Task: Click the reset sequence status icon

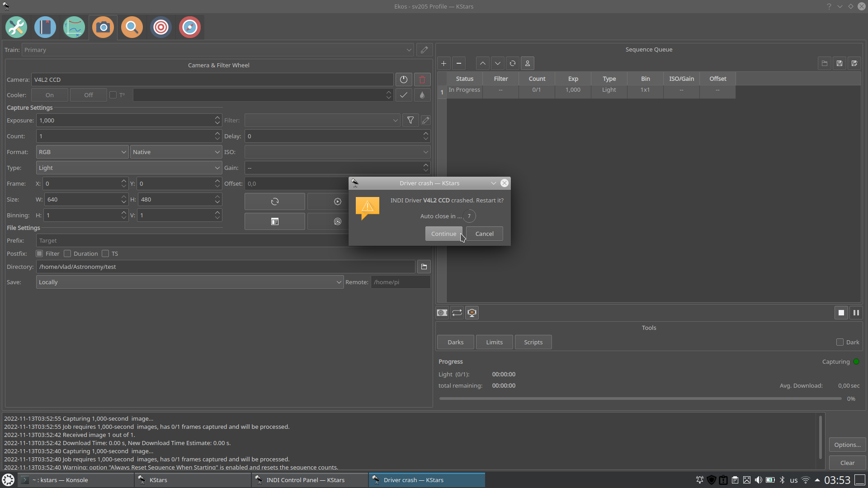Action: coord(513,64)
